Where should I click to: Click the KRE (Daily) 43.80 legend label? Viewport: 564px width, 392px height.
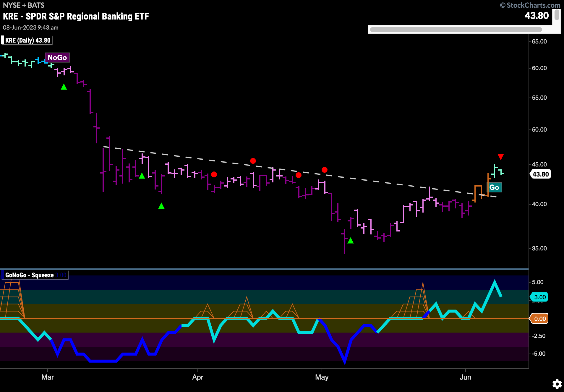pyautogui.click(x=27, y=40)
